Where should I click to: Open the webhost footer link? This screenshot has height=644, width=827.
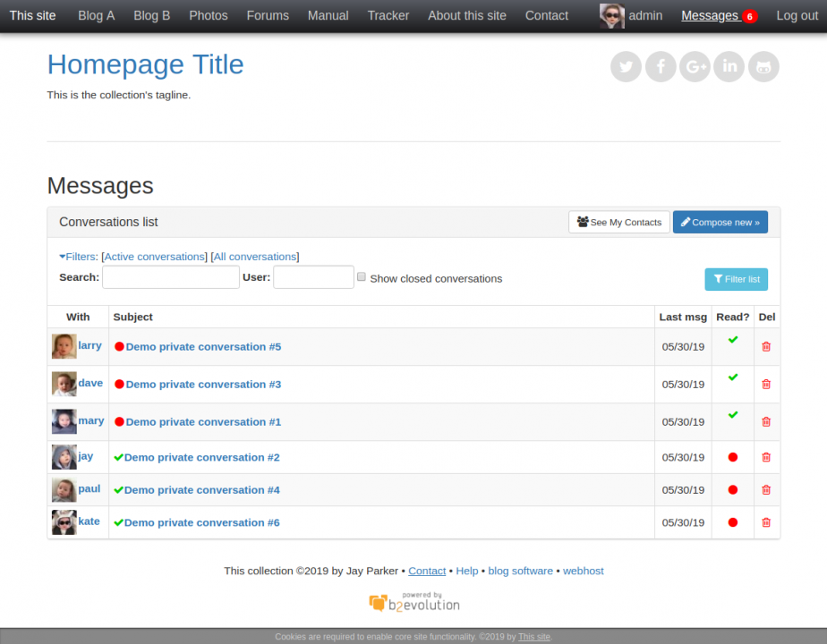pos(583,571)
